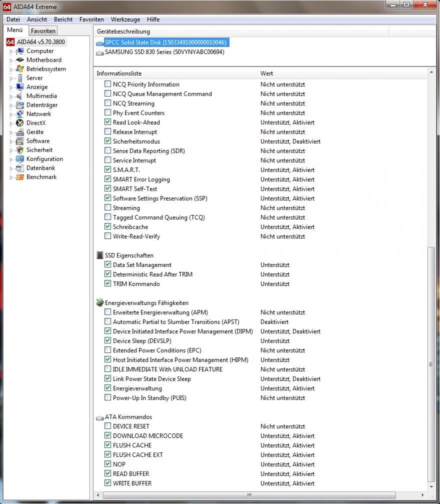The height and width of the screenshot is (504, 440).
Task: Toggle the Schreibcache checkbox
Action: tap(108, 227)
